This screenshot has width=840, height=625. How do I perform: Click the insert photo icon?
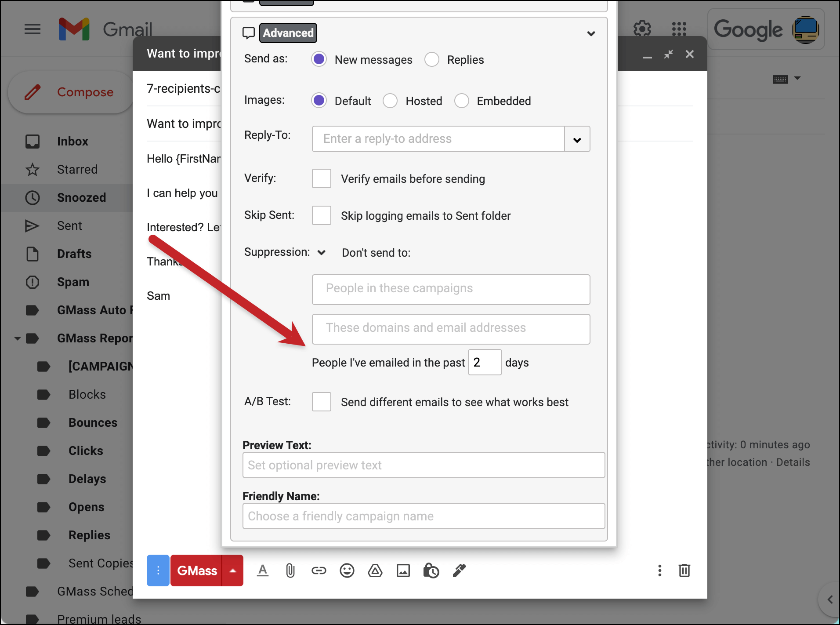(x=403, y=570)
